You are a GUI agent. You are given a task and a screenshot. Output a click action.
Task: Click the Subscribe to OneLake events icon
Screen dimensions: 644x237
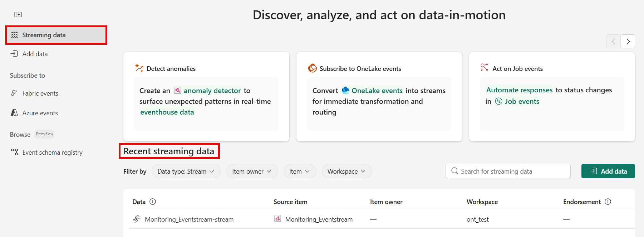[313, 68]
